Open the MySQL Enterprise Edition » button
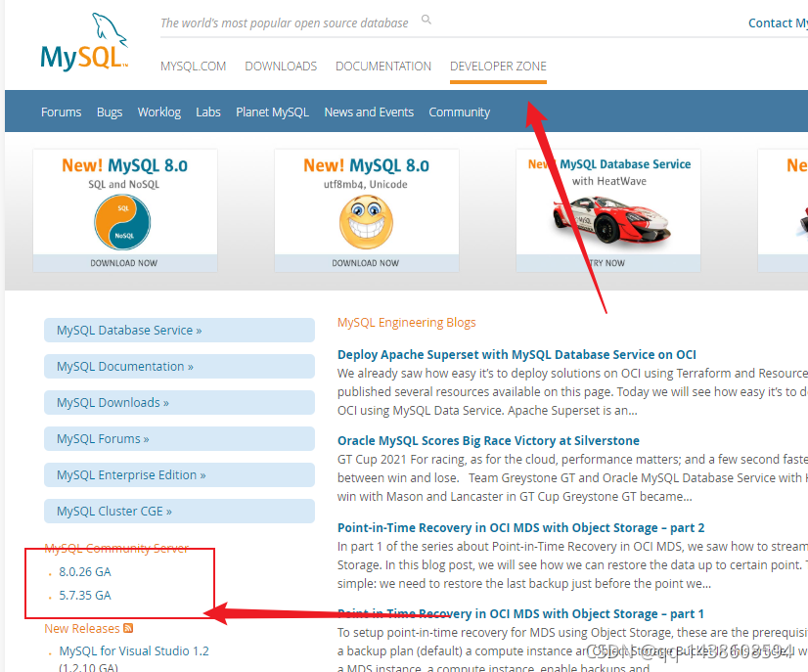Screen dimensions: 808x672 coord(179,474)
